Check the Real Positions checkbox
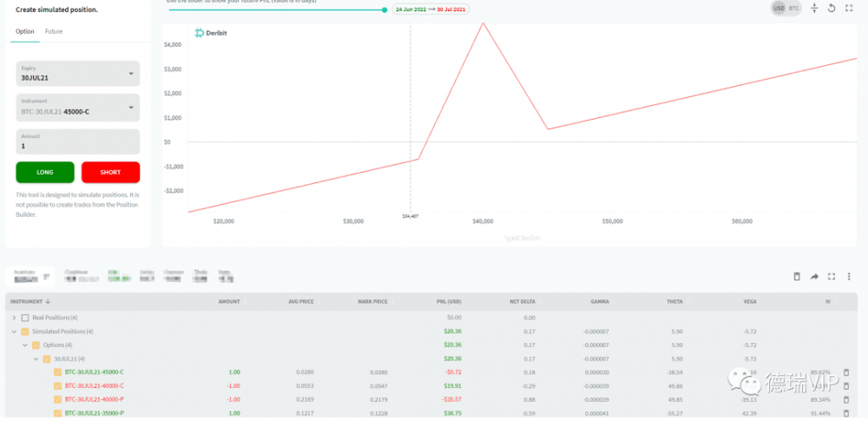Viewport: 868px width, 421px height. click(25, 318)
